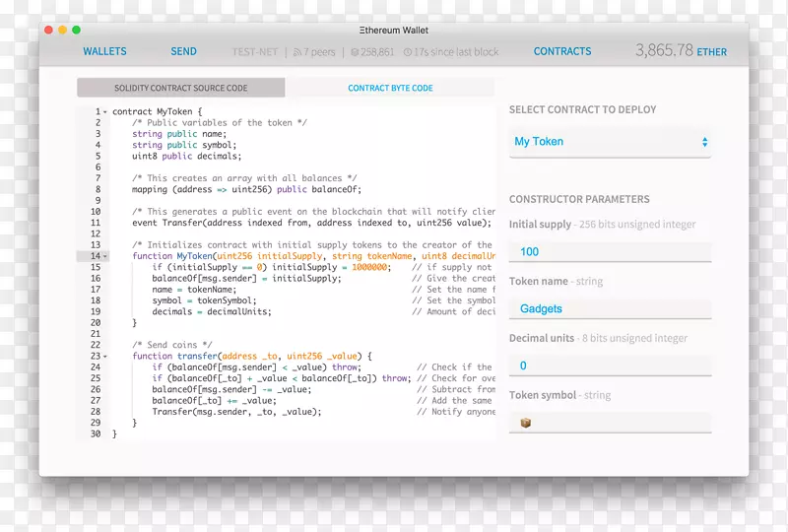Switch to Contract Byte Code tab
This screenshot has height=532, width=788.
point(390,89)
